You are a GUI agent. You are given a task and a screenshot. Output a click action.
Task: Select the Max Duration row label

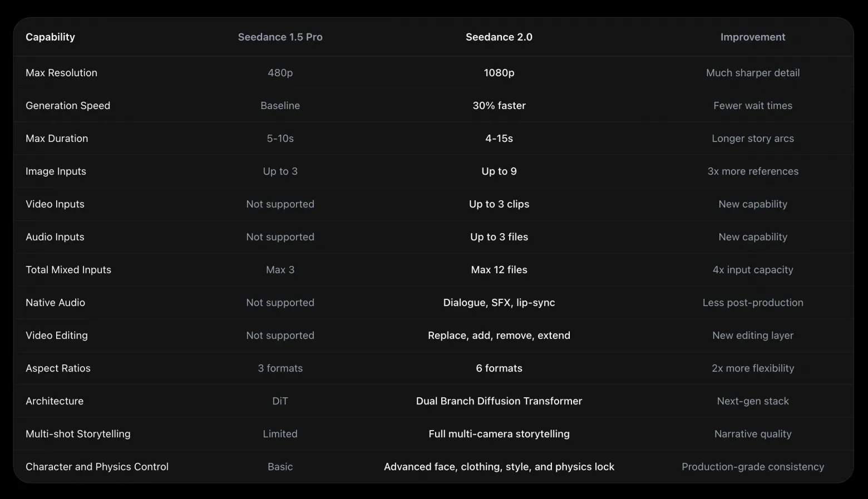tap(57, 139)
